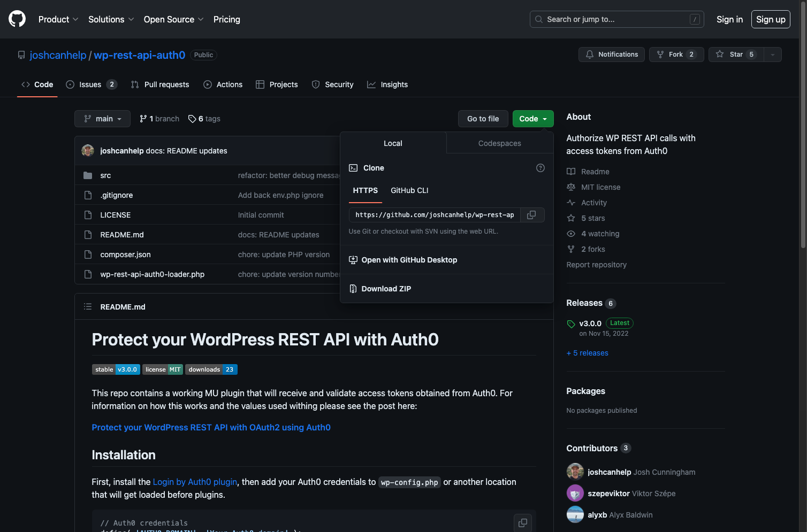Open the stable v3.0.0 badge
The height and width of the screenshot is (532, 807).
(116, 369)
